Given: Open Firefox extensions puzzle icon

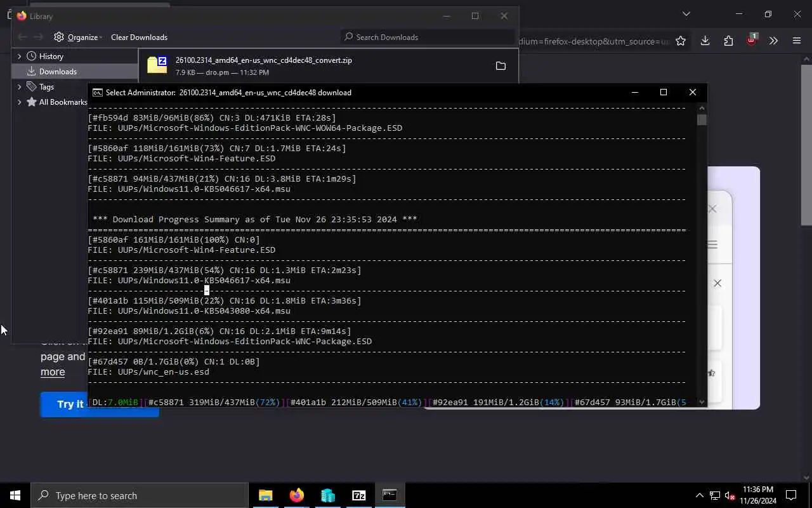Looking at the screenshot, I should tap(728, 41).
